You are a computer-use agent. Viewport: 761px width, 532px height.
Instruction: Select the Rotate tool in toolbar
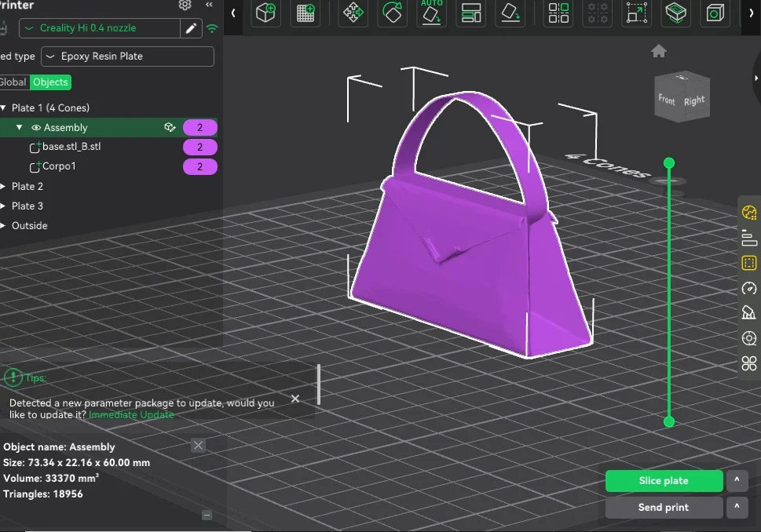click(392, 13)
